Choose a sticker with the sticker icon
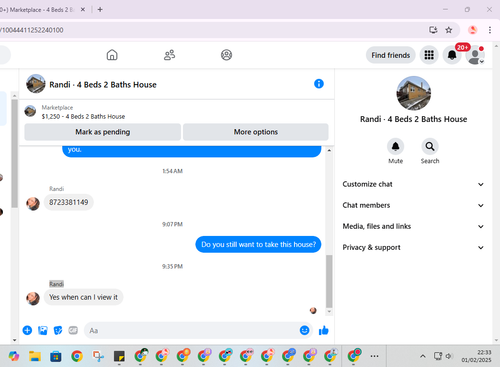 coord(58,330)
